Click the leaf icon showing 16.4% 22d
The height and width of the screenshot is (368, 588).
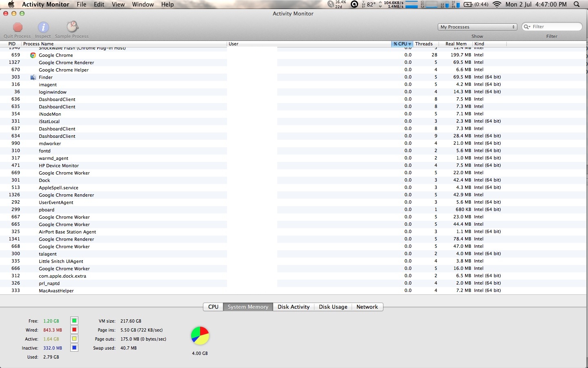point(337,4)
